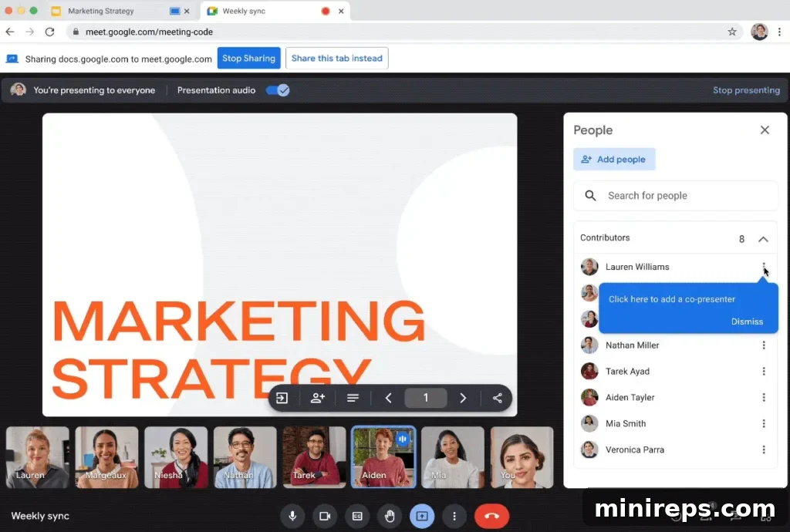Image resolution: width=790 pixels, height=532 pixels.
Task: Click Stop Sharing button
Action: pyautogui.click(x=249, y=59)
